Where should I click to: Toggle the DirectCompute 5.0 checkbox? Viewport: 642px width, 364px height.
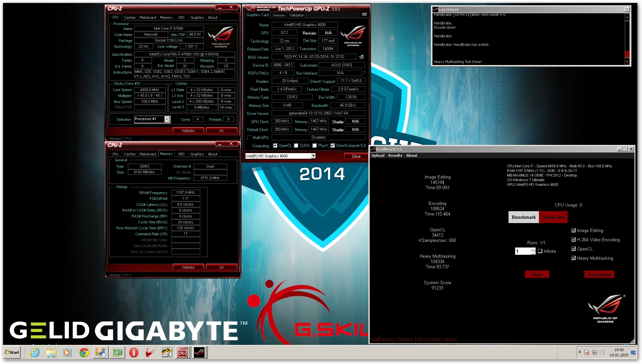(x=333, y=146)
